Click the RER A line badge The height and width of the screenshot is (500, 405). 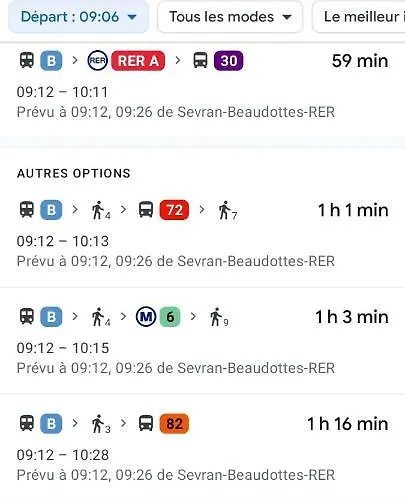coord(138,61)
